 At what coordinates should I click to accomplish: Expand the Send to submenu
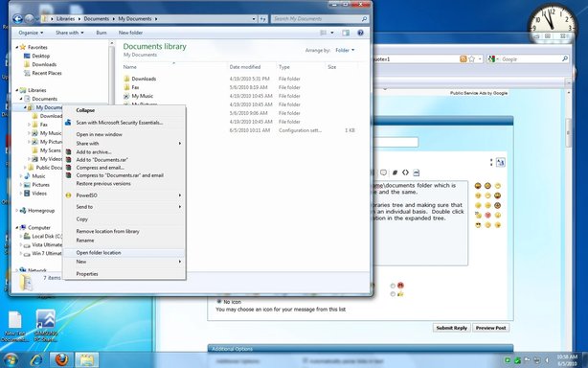click(x=124, y=207)
